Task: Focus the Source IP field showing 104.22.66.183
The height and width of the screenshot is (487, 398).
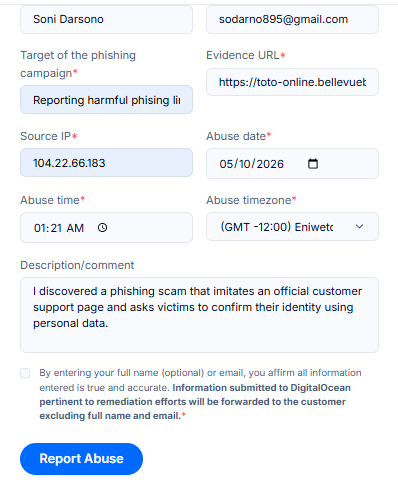Action: pos(106,163)
